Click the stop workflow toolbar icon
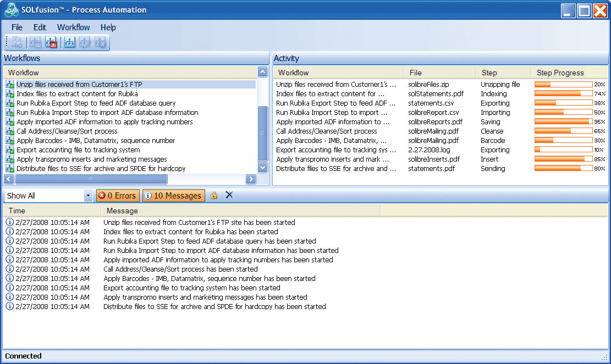Screen dimensions: 611x364 pyautogui.click(x=51, y=42)
